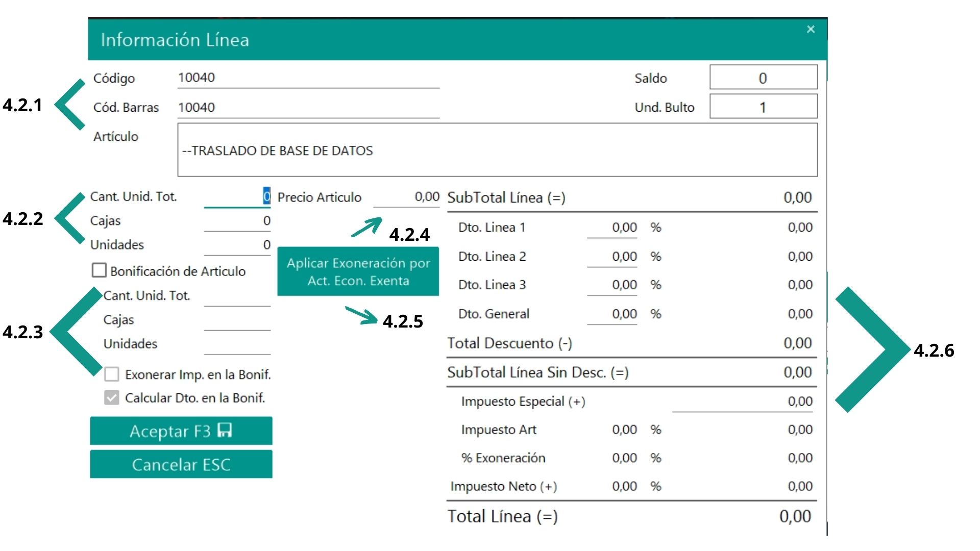
Task: Edit the Precio Articulo field
Action: click(407, 197)
